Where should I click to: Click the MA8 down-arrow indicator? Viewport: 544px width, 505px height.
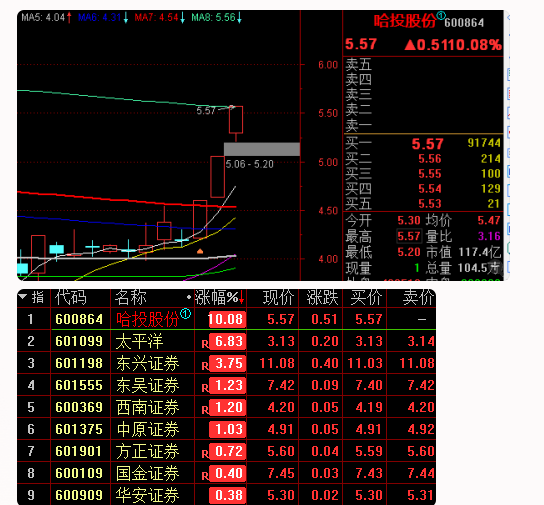(x=239, y=17)
